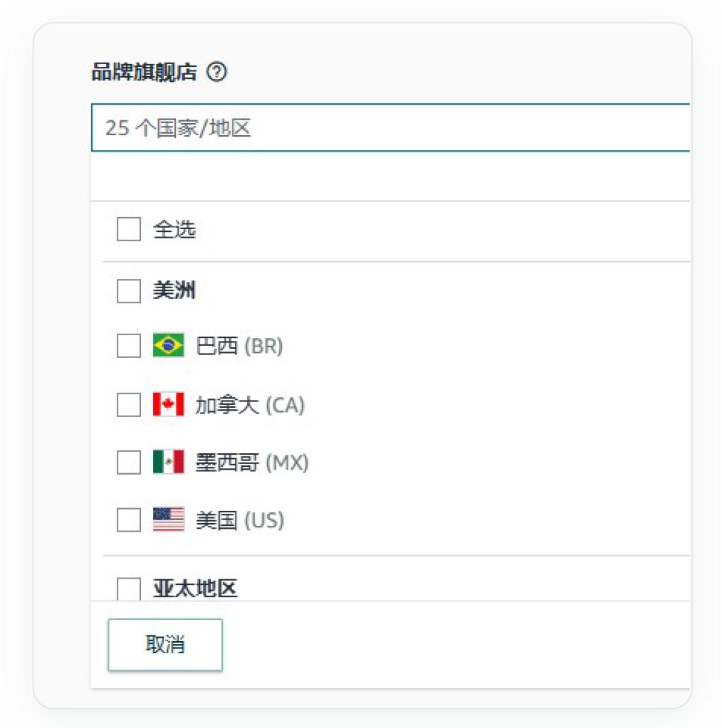Click the Mexico flag icon
The height and width of the screenshot is (728, 722).
click(x=168, y=463)
